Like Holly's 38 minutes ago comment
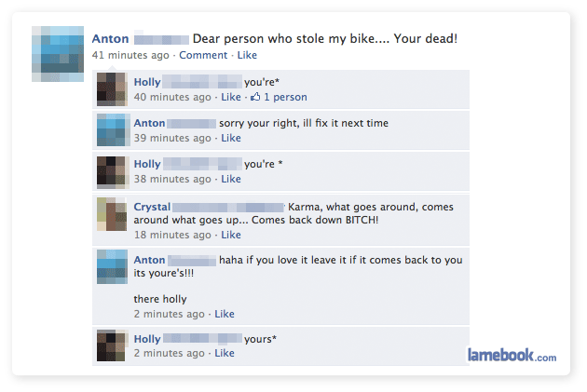 click(231, 179)
